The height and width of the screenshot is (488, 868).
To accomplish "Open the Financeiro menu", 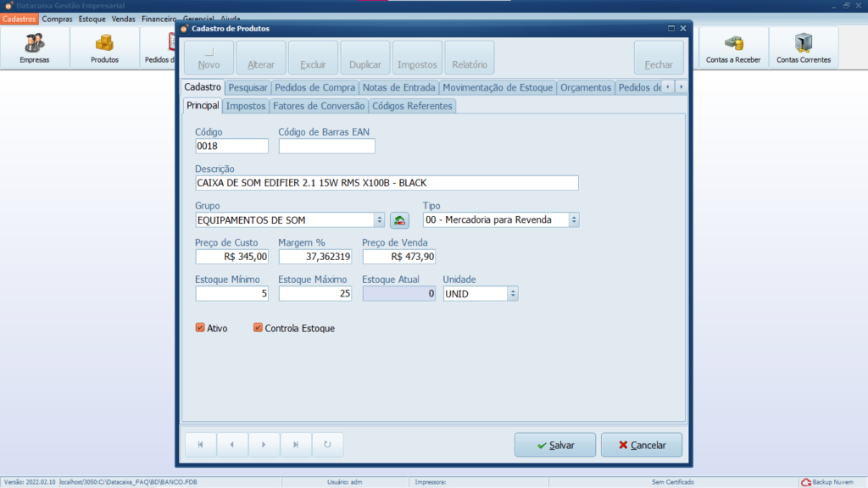I will pyautogui.click(x=159, y=19).
